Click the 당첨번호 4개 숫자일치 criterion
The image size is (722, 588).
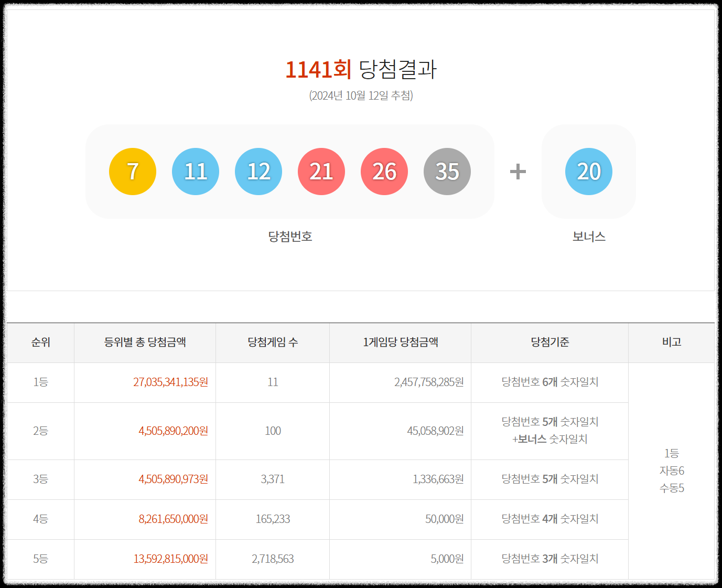550,519
